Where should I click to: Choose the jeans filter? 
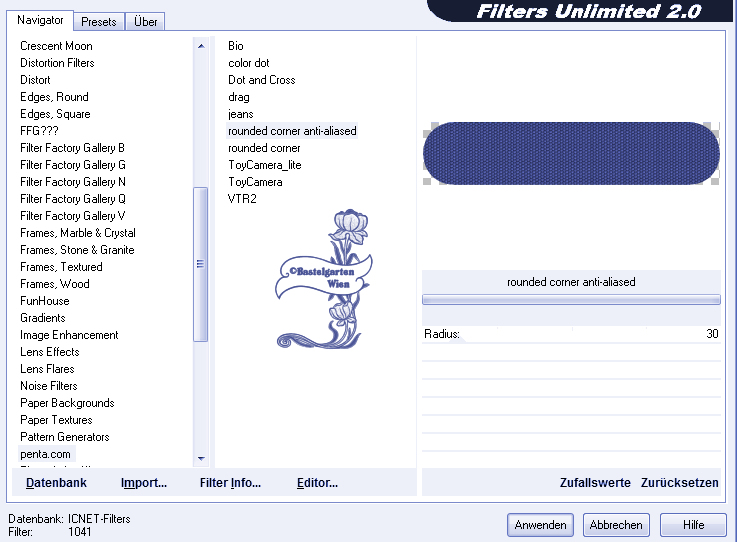coord(241,114)
